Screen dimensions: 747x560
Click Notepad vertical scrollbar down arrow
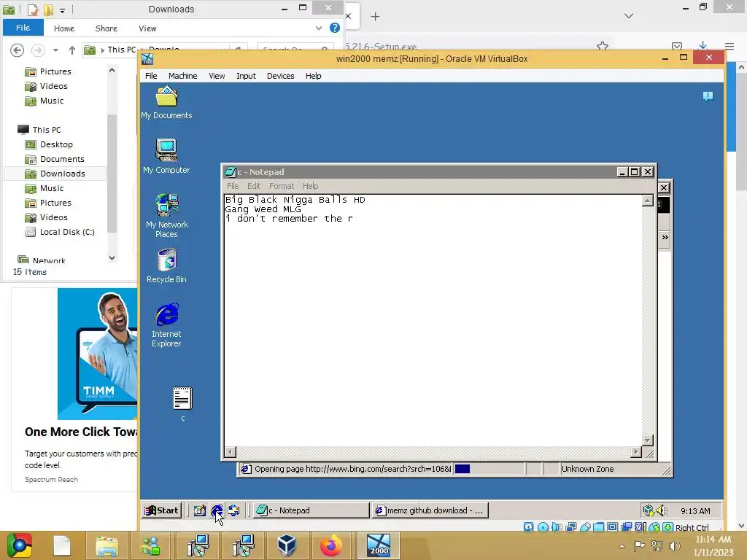click(x=648, y=440)
